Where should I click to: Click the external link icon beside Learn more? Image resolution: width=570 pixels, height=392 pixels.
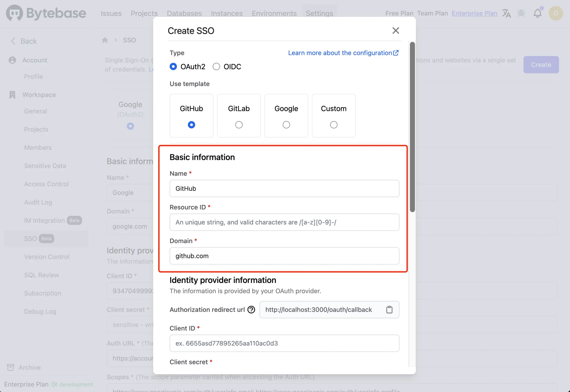(x=396, y=53)
